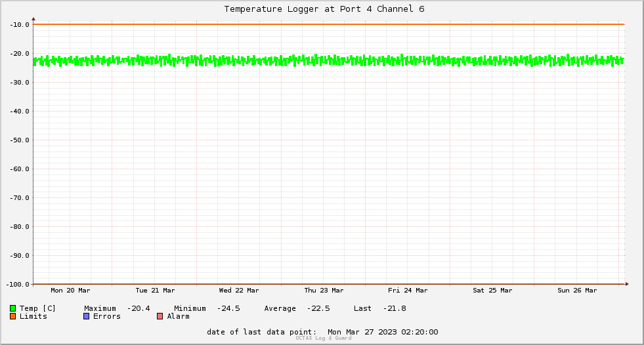The height and width of the screenshot is (345, 644).
Task: Click the orange upper limit line at -10.0
Action: pyautogui.click(x=329, y=24)
